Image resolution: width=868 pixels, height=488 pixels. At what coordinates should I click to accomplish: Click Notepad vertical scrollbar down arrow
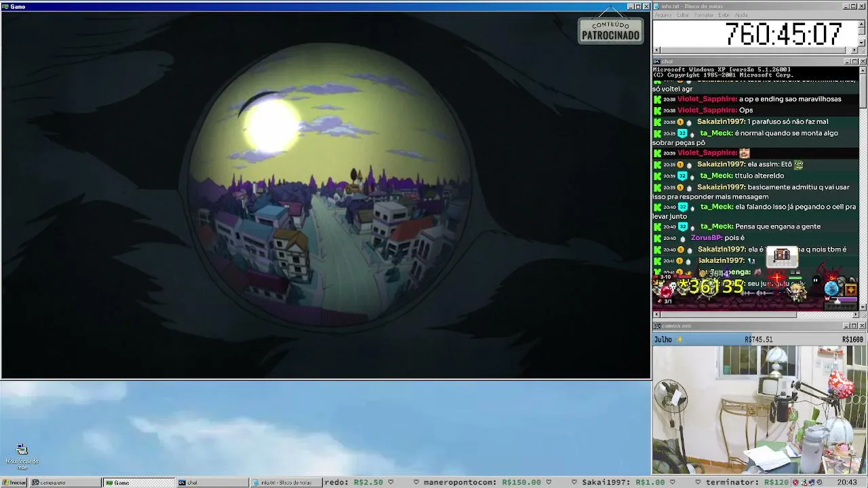click(863, 43)
